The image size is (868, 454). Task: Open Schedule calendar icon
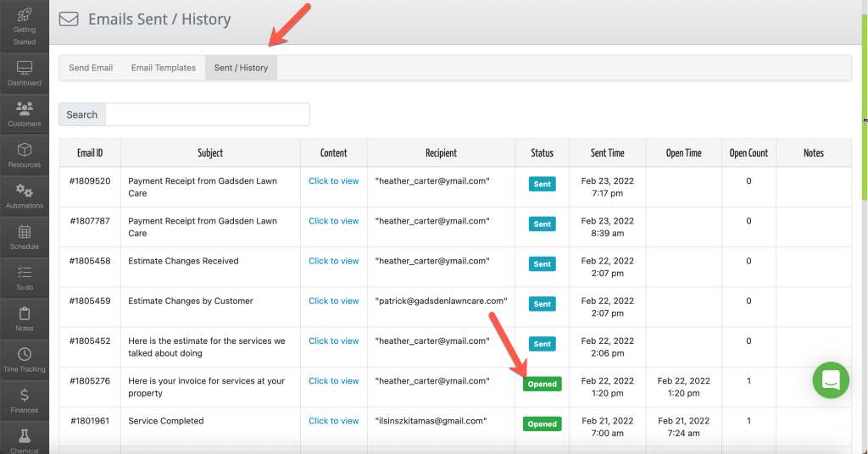(x=25, y=232)
